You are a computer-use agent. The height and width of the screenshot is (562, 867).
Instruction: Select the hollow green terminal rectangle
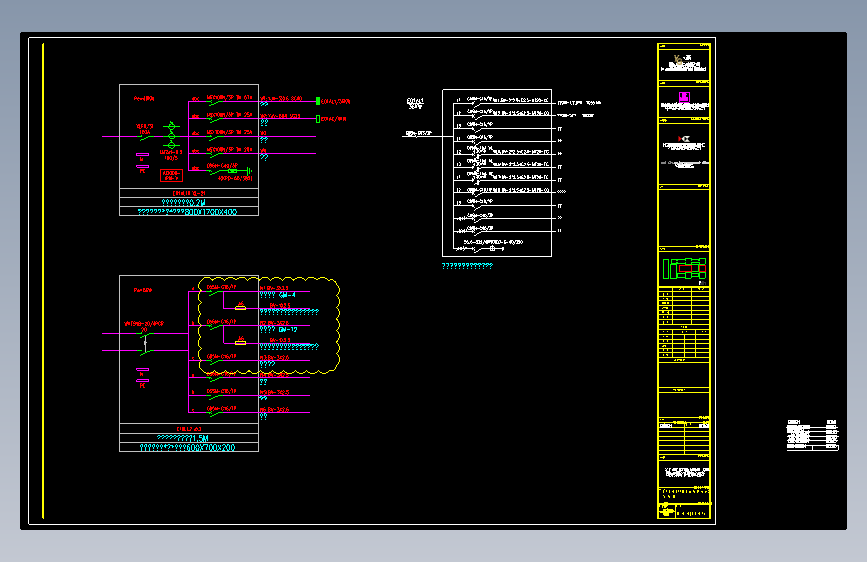(x=318, y=119)
